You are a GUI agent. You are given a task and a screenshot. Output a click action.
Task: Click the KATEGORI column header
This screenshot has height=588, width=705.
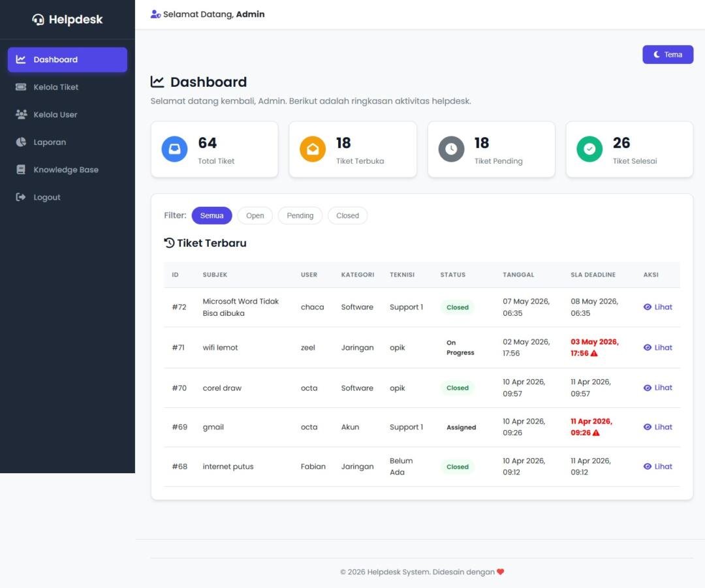click(358, 275)
